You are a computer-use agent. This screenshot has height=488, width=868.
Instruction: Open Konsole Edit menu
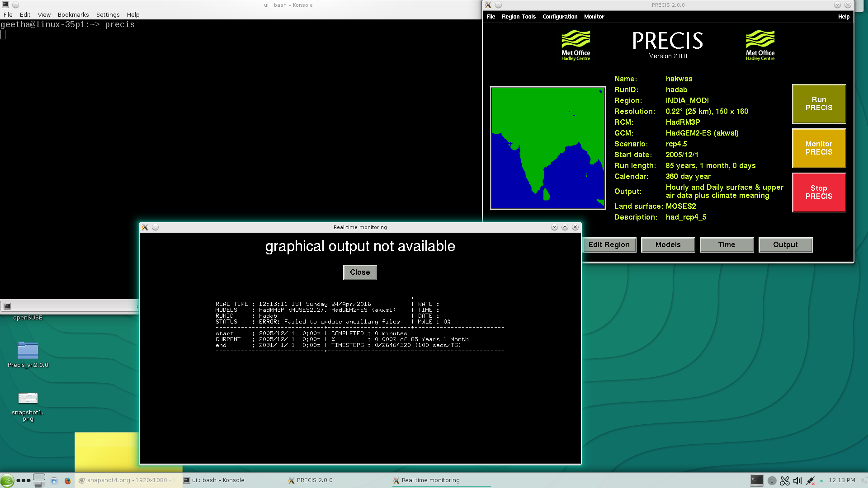pos(25,14)
